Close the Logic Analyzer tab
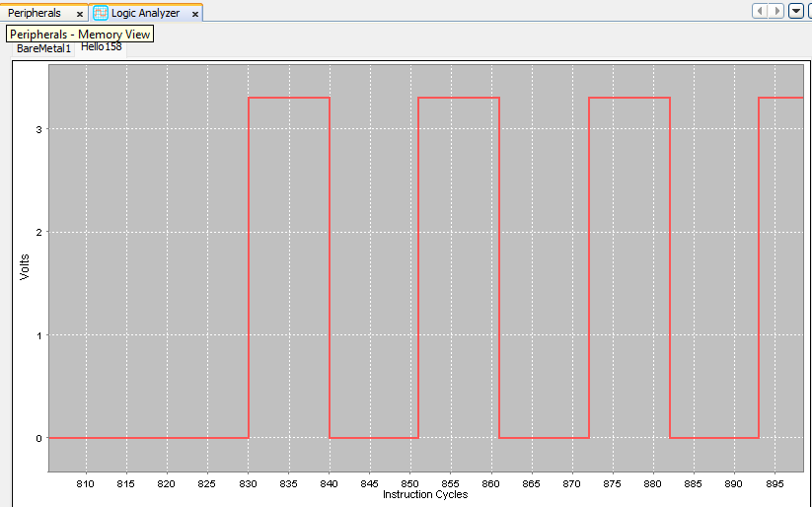Viewport: 812px width, 507px height. 195,14
